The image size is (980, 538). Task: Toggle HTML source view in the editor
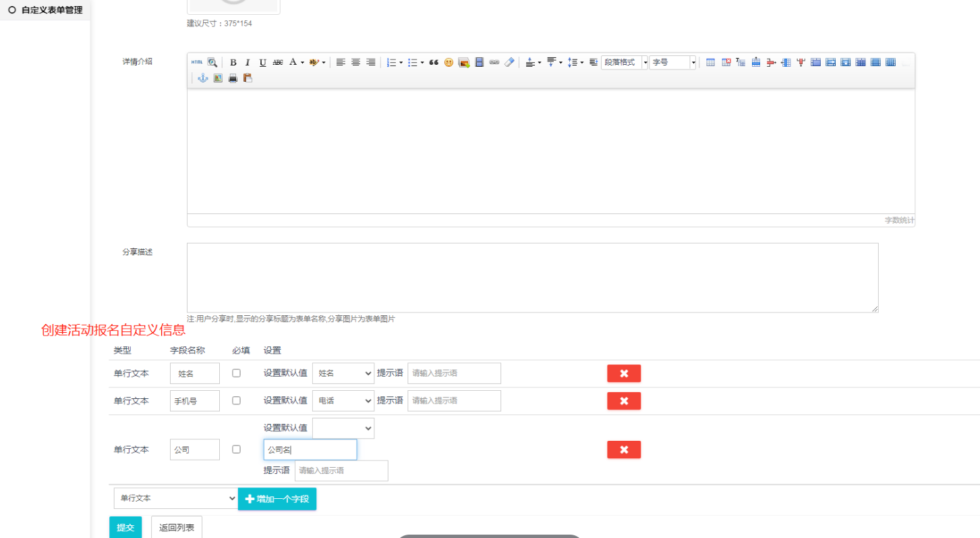pyautogui.click(x=197, y=62)
